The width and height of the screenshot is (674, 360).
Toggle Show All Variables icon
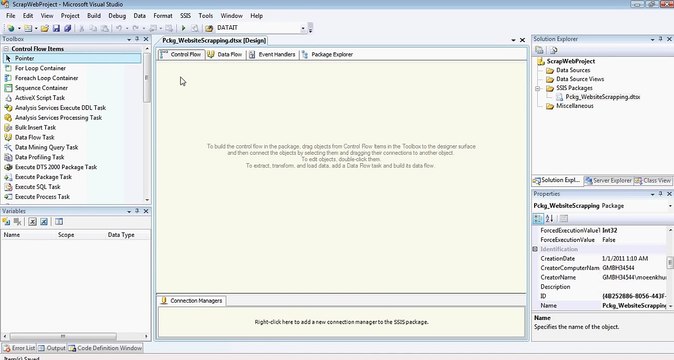click(x=44, y=222)
